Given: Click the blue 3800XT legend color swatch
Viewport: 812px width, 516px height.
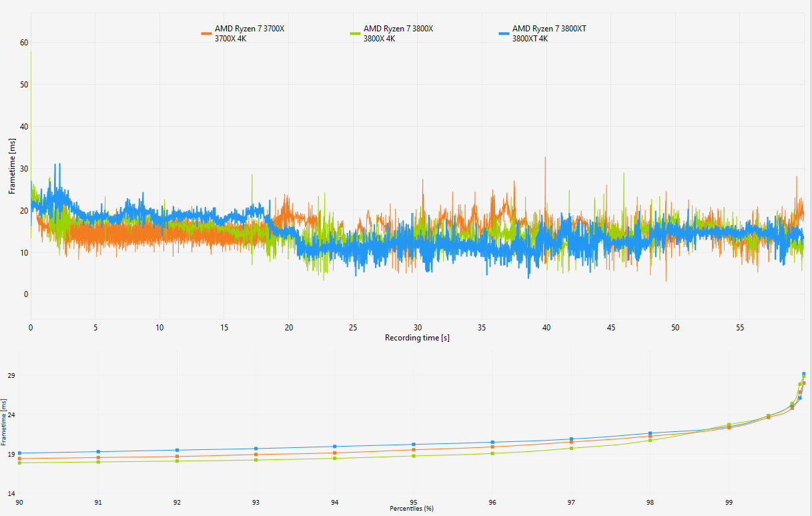Looking at the screenshot, I should [504, 33].
